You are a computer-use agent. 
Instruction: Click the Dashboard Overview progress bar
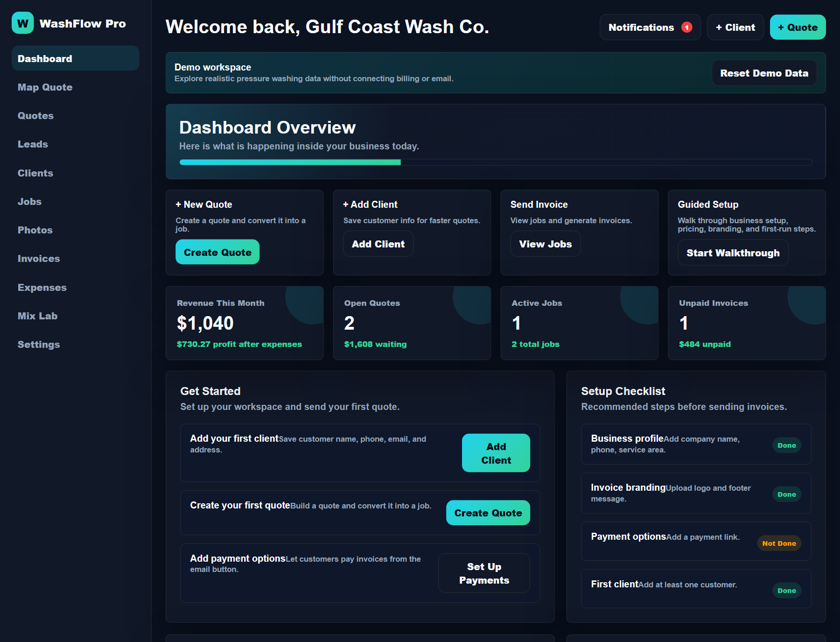(495, 162)
